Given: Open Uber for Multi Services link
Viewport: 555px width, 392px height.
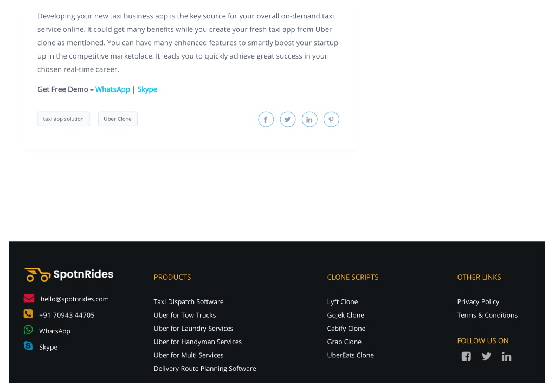Looking at the screenshot, I should (189, 355).
